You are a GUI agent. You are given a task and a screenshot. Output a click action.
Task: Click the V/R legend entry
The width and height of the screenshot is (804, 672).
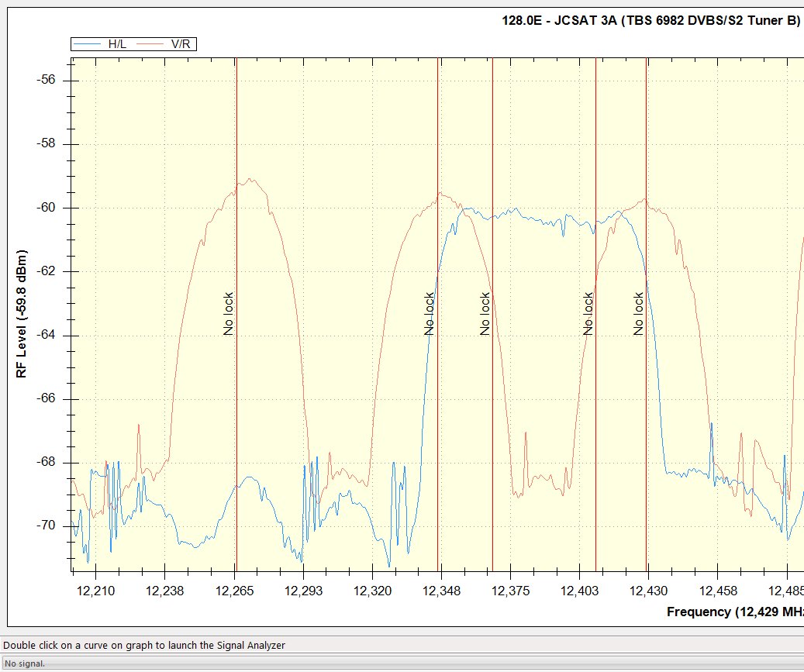[164, 44]
